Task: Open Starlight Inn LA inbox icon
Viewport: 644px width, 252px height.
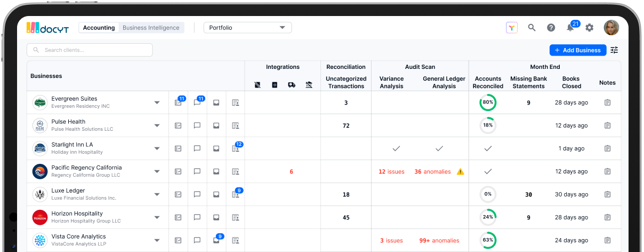Action: (216, 148)
